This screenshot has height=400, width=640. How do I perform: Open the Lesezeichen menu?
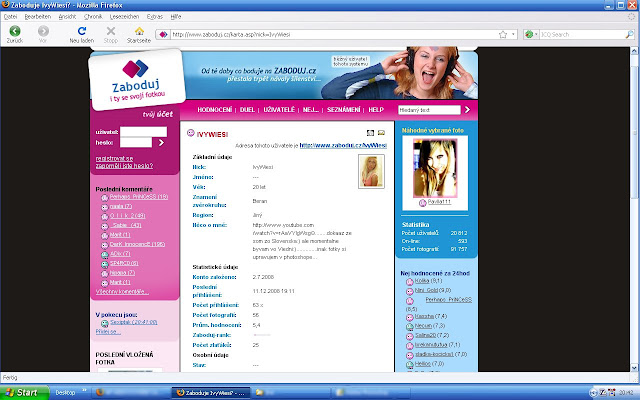(x=124, y=17)
